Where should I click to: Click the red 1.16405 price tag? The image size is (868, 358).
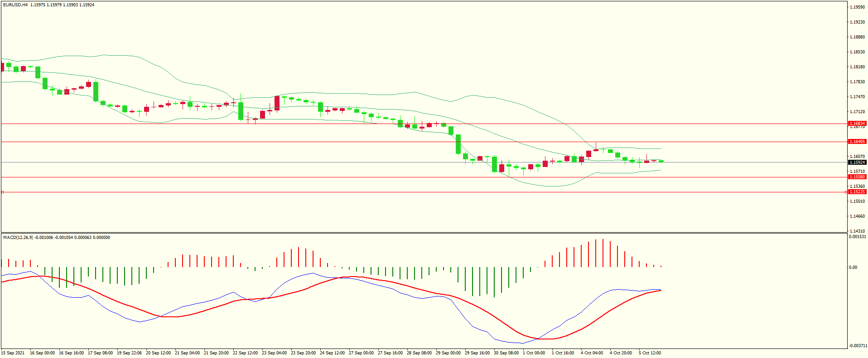coord(857,142)
